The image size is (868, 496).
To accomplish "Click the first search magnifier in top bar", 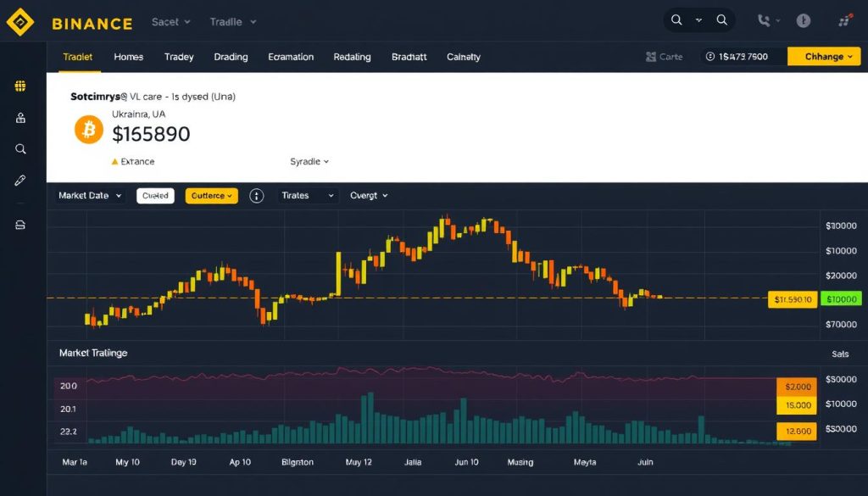I will click(x=676, y=20).
